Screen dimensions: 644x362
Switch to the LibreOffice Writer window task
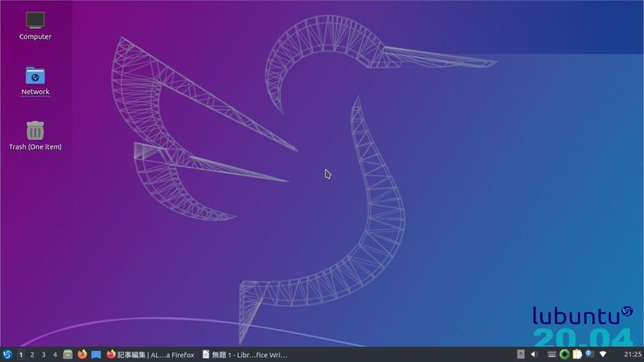[245, 355]
